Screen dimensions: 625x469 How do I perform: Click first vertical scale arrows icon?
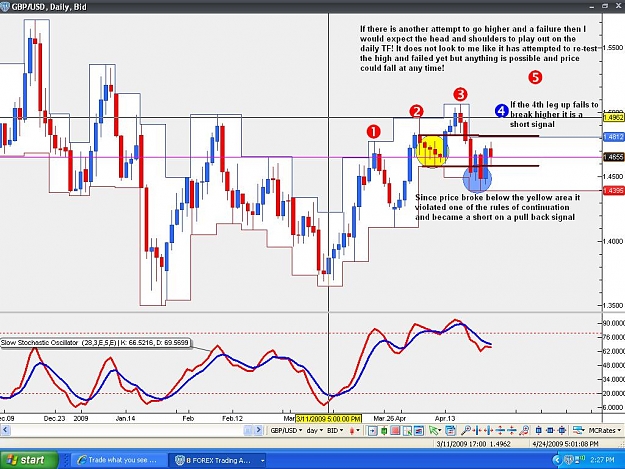[500, 430]
